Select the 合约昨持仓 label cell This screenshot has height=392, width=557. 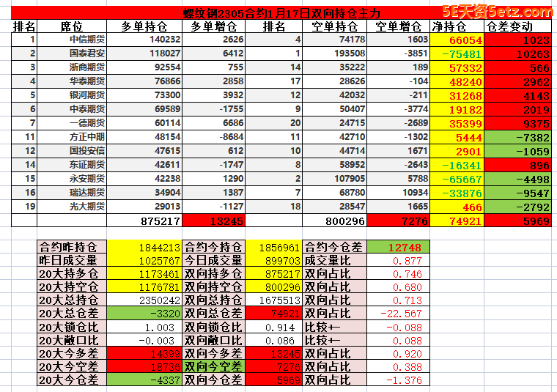[73, 248]
